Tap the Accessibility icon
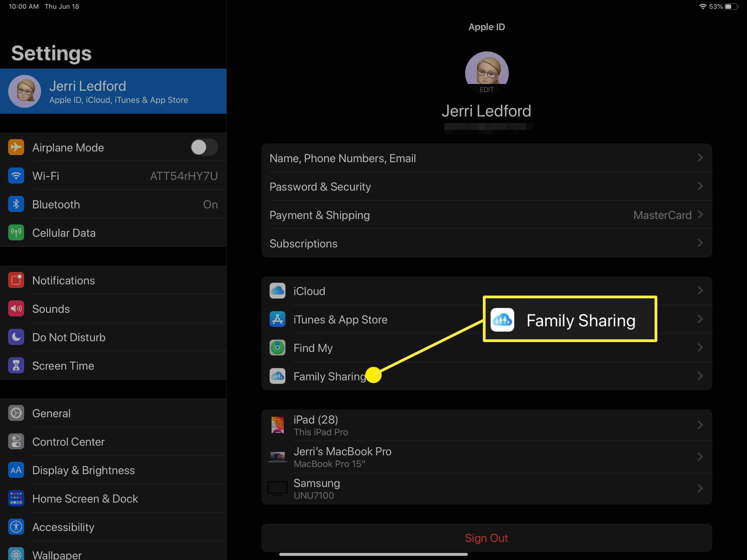747x560 pixels. coord(16,527)
